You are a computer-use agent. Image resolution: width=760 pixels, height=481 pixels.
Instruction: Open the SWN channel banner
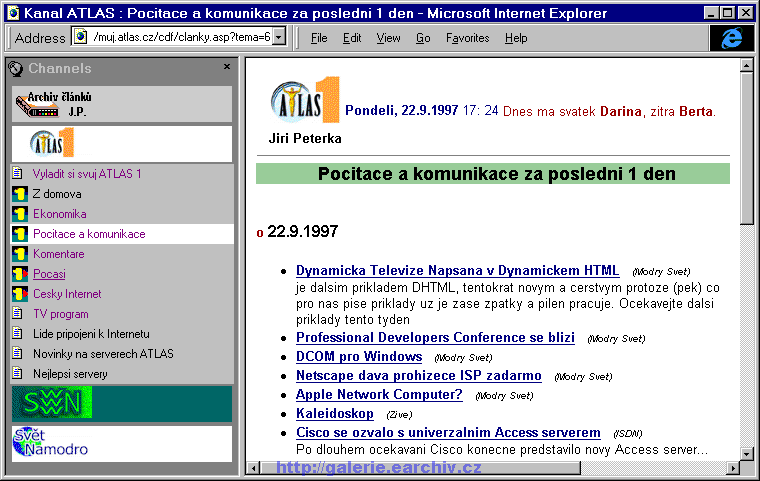[x=122, y=403]
